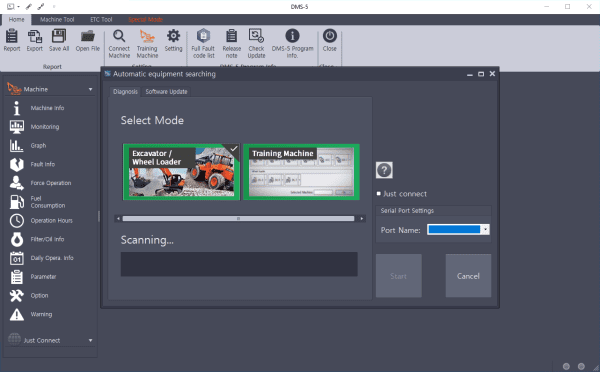Open quick access toolbar customize arrow
Screen dimensions: 600x372
[54, 7]
